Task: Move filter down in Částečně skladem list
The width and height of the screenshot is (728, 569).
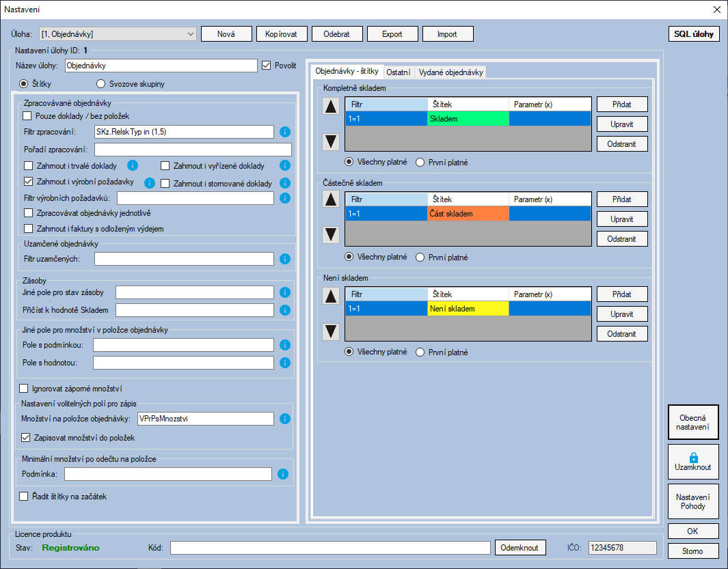Action: (331, 235)
